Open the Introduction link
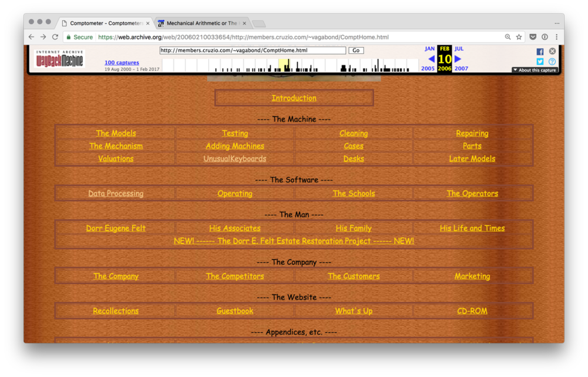 [x=294, y=98]
